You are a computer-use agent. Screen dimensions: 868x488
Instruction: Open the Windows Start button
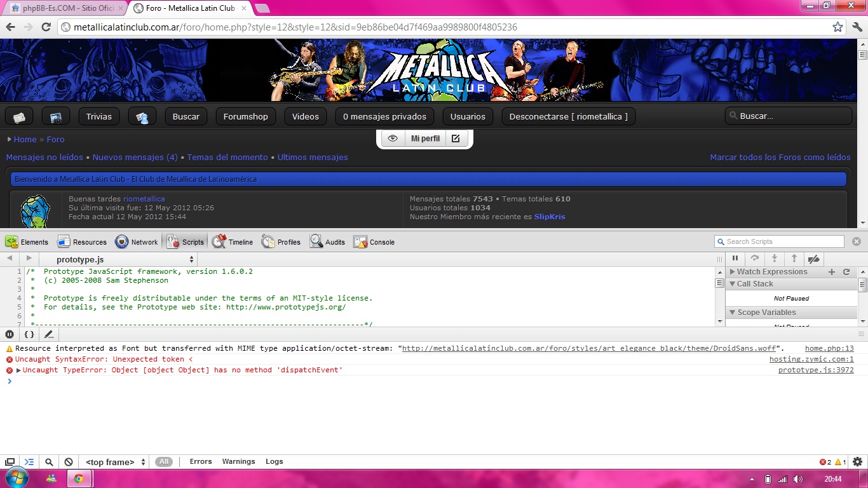[16, 478]
